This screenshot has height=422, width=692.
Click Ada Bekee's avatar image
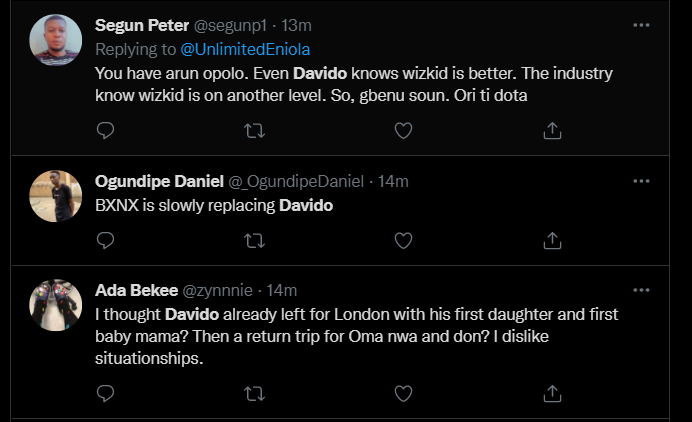(56, 305)
